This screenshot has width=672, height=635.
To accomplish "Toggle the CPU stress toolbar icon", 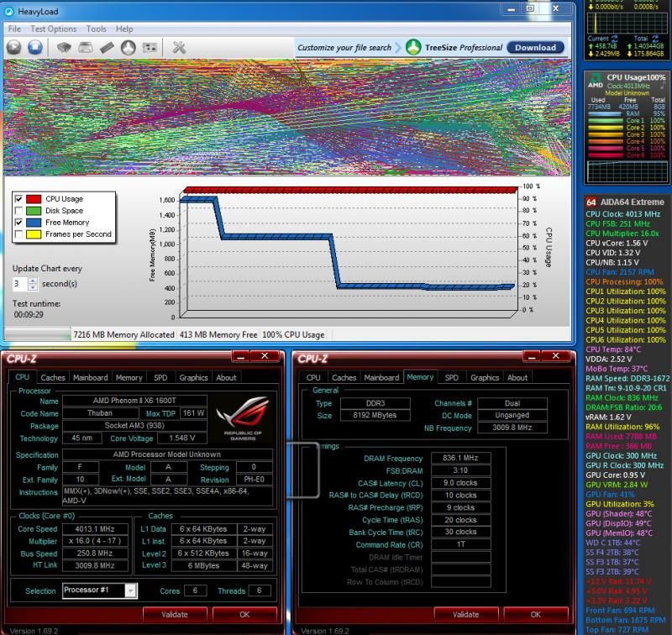I will [x=66, y=48].
